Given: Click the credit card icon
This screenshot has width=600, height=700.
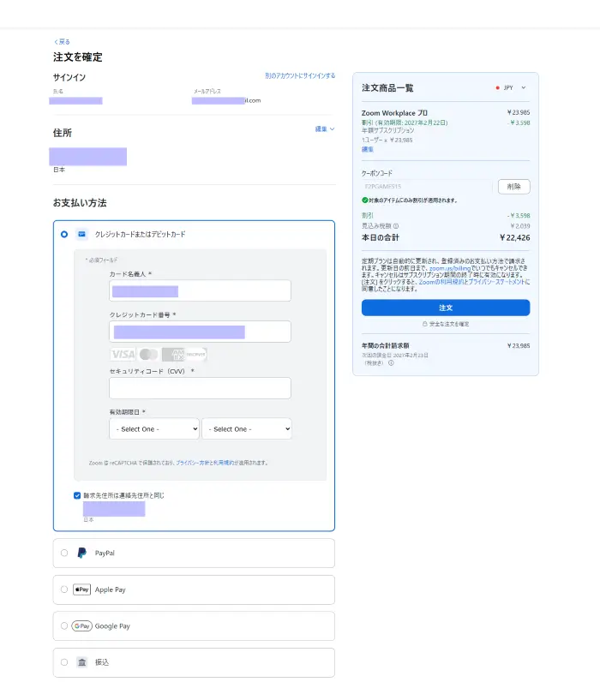Looking at the screenshot, I should point(81,234).
